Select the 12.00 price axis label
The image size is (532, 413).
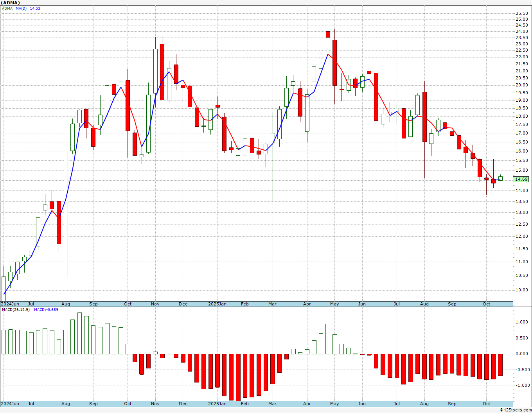coord(521,236)
